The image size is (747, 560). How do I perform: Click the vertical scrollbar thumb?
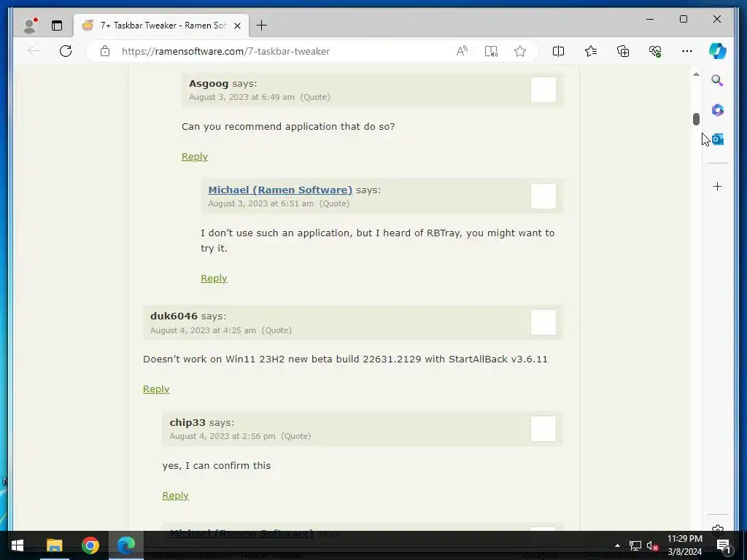pyautogui.click(x=696, y=119)
